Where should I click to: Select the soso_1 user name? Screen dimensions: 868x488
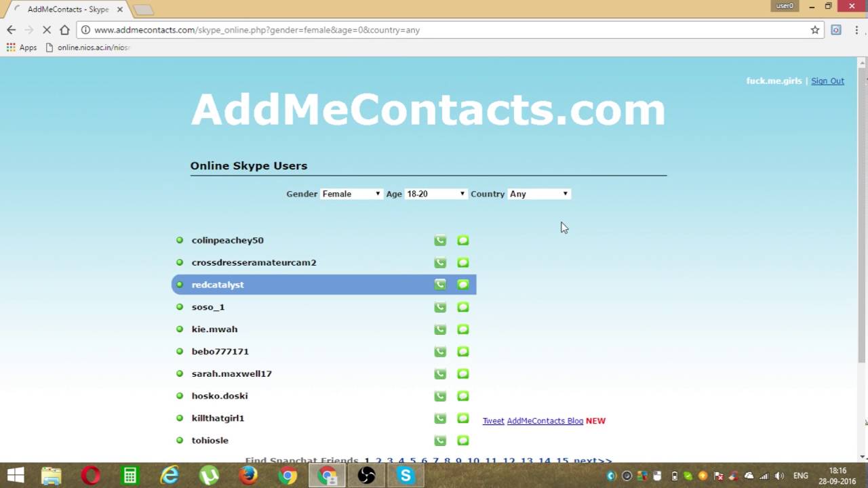pos(208,307)
